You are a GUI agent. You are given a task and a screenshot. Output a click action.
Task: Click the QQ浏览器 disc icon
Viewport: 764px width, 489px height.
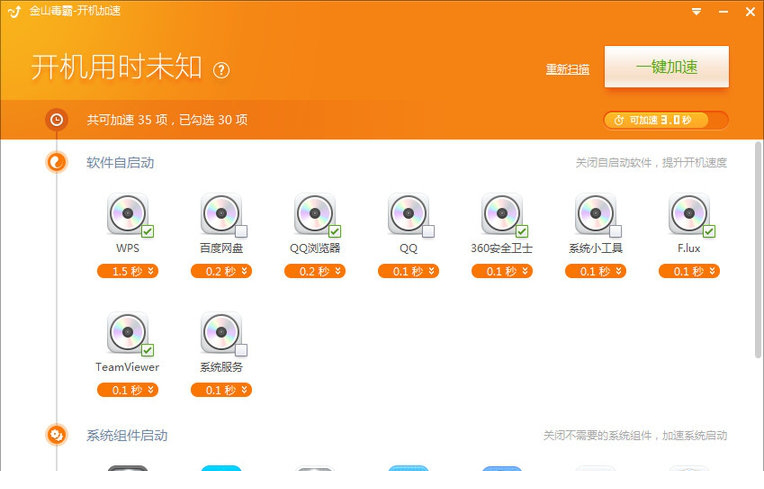tap(315, 213)
